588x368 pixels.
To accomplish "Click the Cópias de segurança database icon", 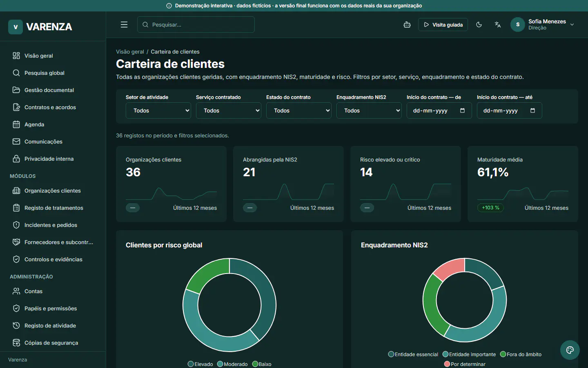I will (16, 343).
